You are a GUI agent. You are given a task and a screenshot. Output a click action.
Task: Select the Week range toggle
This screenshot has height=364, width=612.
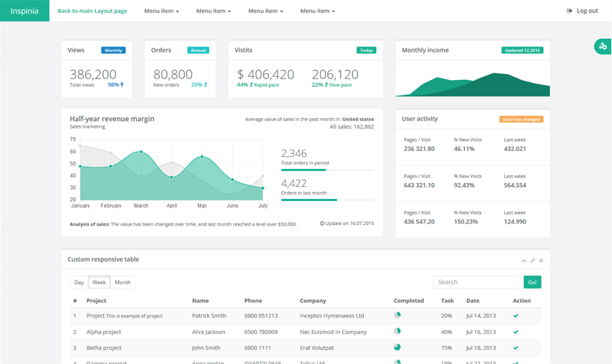click(99, 283)
